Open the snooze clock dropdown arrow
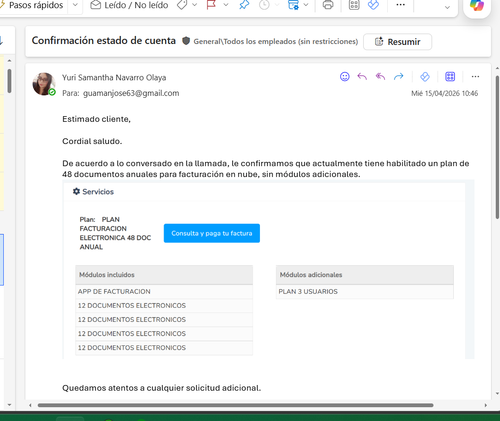This screenshot has width=500, height=421. 277,5
